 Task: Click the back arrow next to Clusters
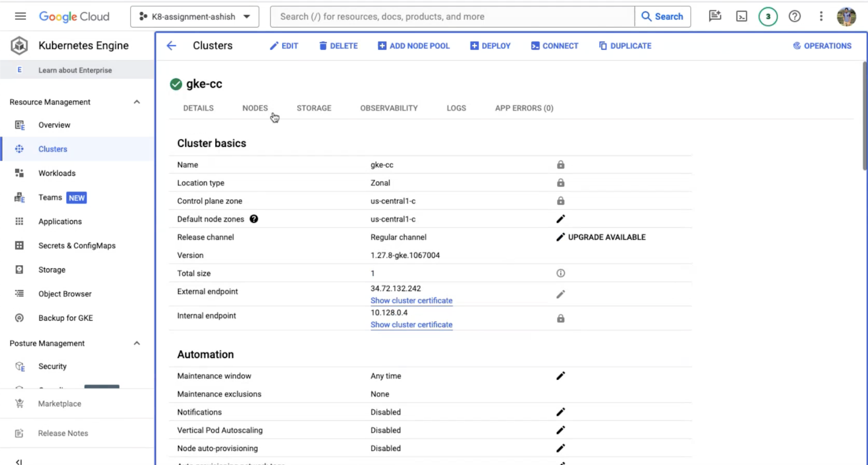172,46
